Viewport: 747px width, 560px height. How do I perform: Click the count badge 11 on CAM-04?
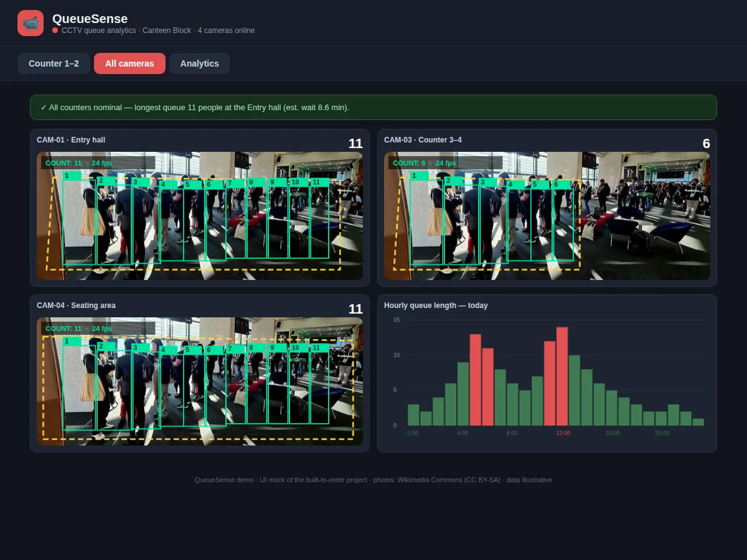tap(355, 309)
